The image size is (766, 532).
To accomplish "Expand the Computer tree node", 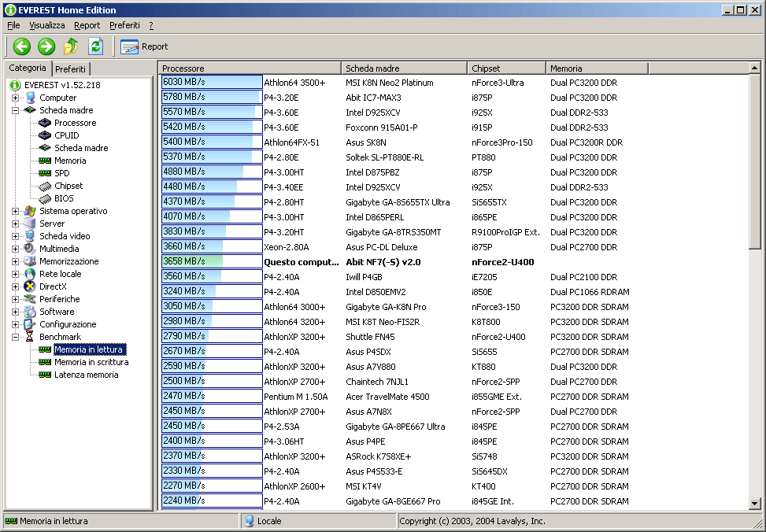I will [15, 98].
